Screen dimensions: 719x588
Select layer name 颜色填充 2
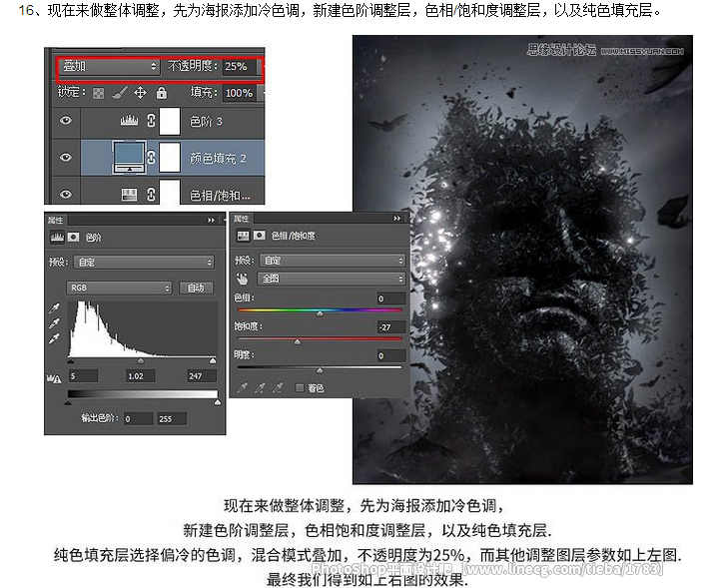click(x=218, y=159)
